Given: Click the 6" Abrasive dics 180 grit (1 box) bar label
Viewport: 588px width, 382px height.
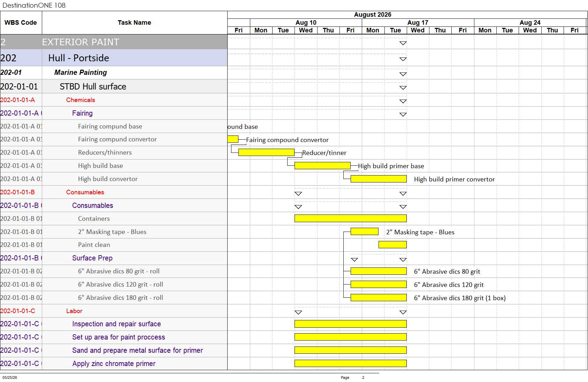Looking at the screenshot, I should click(460, 298).
